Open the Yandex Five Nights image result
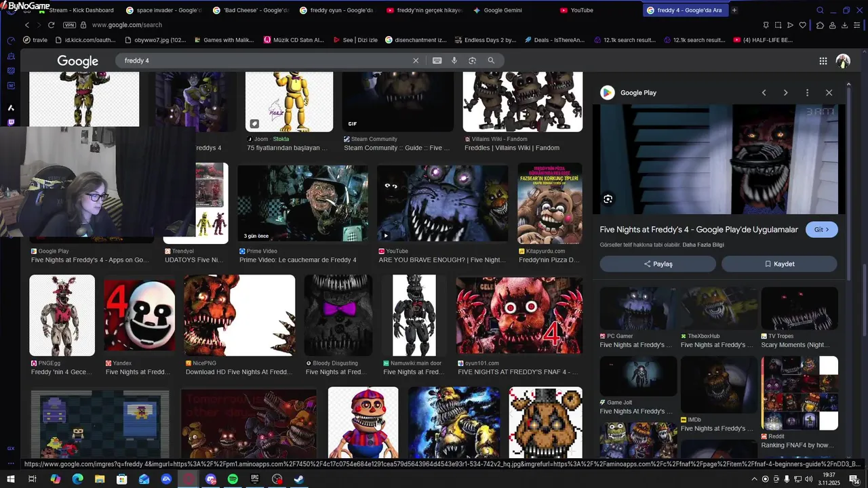The width and height of the screenshot is (868, 488). (139, 316)
